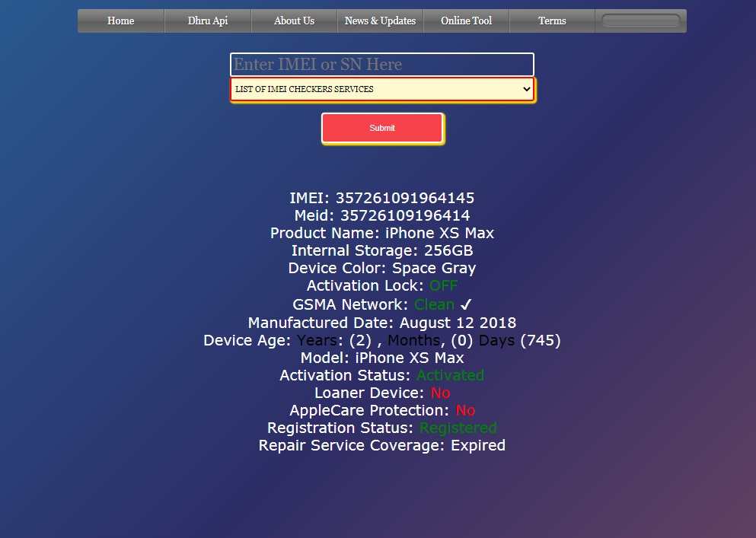Viewport: 756px width, 538px height.
Task: Click the green Registered status value
Action: [458, 428]
